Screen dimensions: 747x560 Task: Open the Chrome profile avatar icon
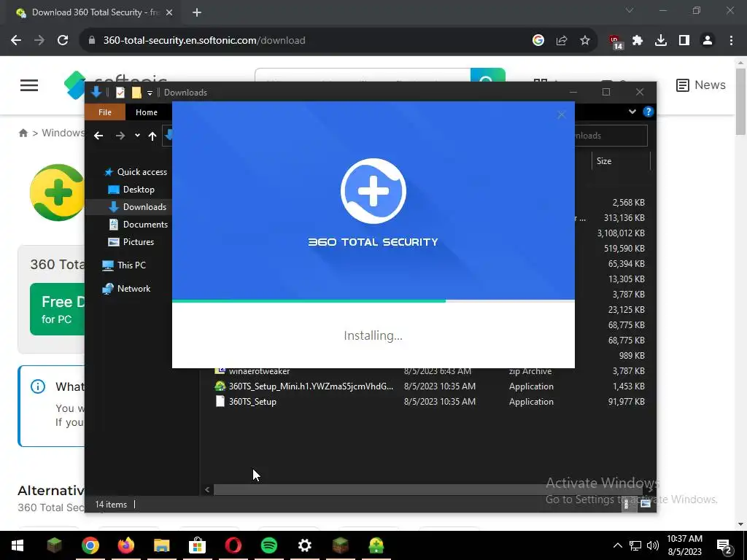pos(708,41)
